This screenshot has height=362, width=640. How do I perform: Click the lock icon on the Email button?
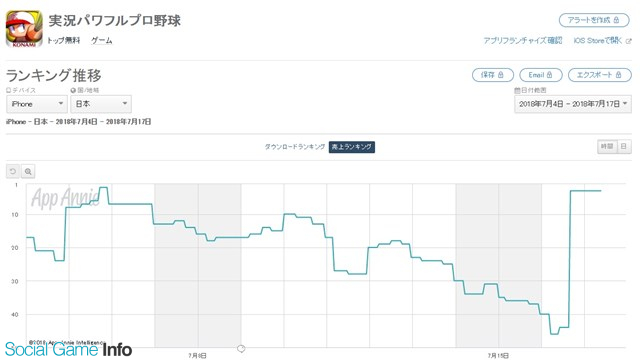[549, 75]
